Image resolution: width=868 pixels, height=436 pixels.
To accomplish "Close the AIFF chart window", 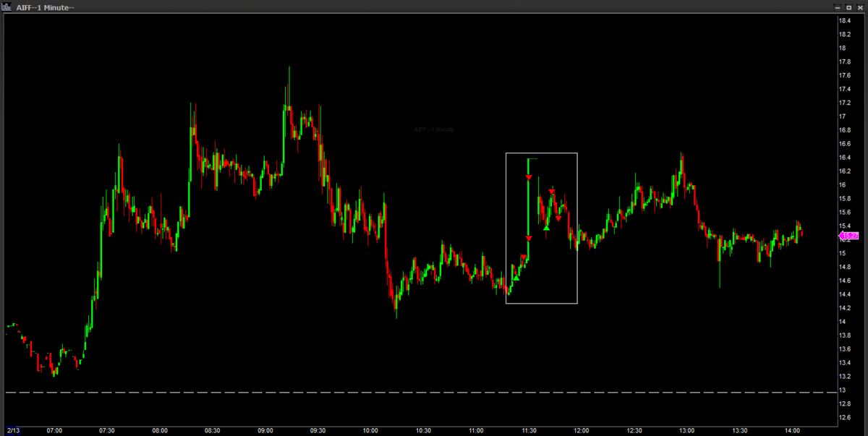I will 859,7.
